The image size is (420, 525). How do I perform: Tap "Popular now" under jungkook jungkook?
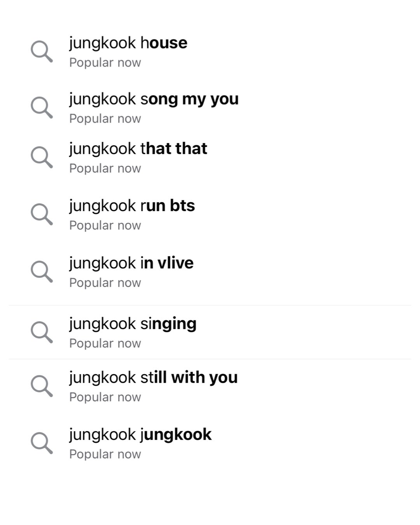(x=105, y=454)
